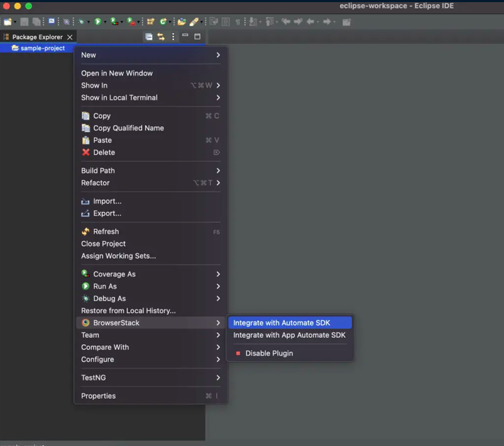Click the Next Annotation toolbar icon
Screen dimensions: 504x446
click(x=253, y=22)
